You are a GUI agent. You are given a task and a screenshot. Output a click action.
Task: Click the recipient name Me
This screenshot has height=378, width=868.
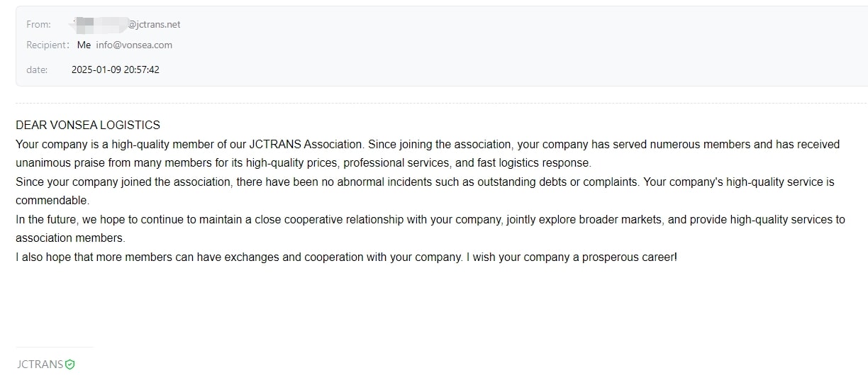pyautogui.click(x=84, y=45)
